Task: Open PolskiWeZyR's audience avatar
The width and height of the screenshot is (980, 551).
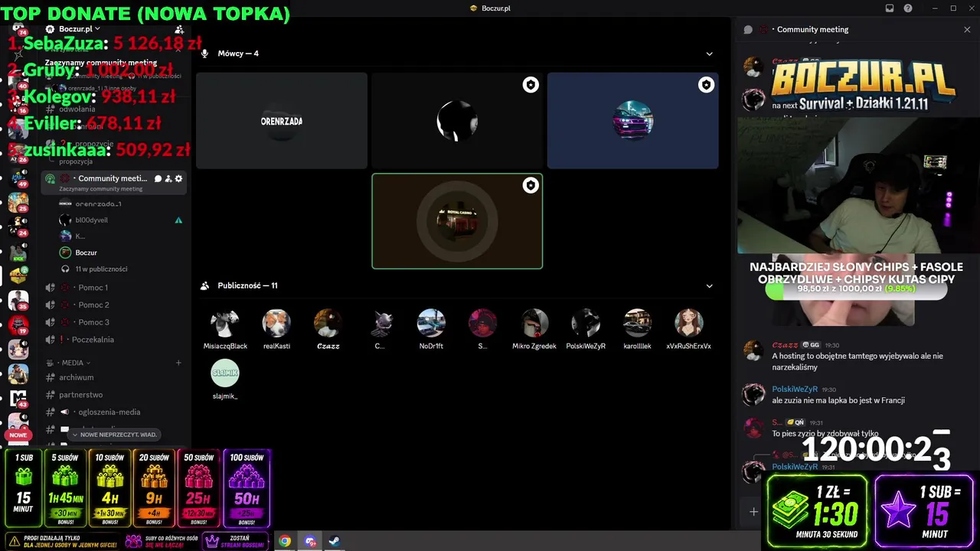Action: [586, 323]
